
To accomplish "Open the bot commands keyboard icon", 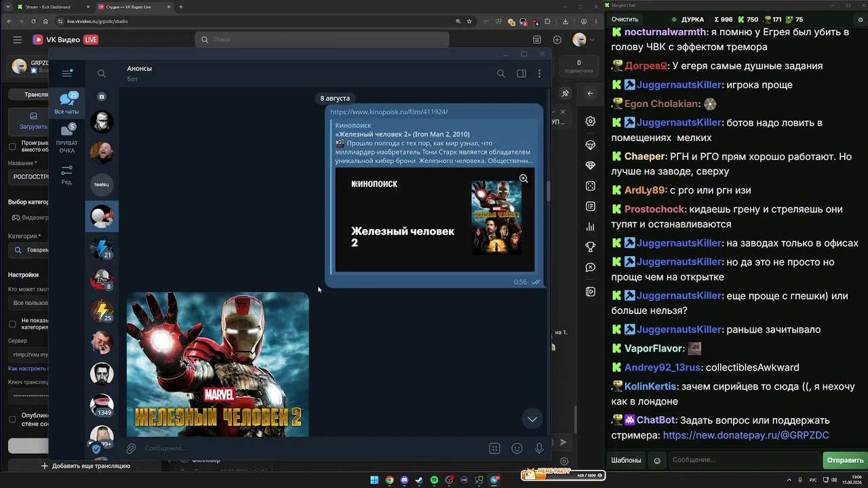I will 494,448.
